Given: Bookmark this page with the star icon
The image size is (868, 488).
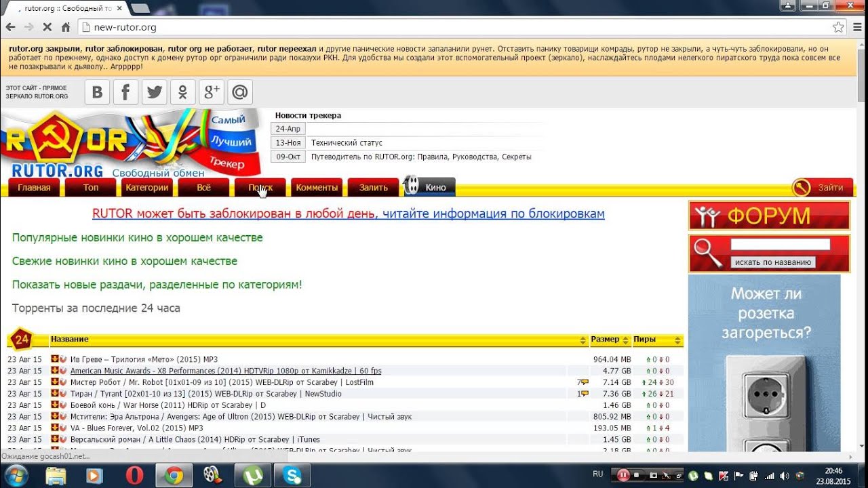Looking at the screenshot, I should 838,28.
